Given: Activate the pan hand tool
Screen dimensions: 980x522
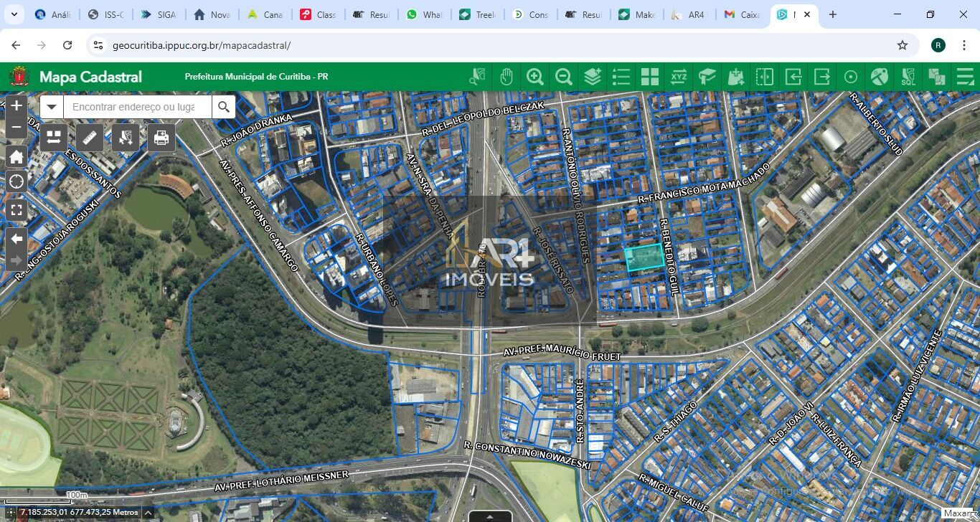Looking at the screenshot, I should (507, 77).
